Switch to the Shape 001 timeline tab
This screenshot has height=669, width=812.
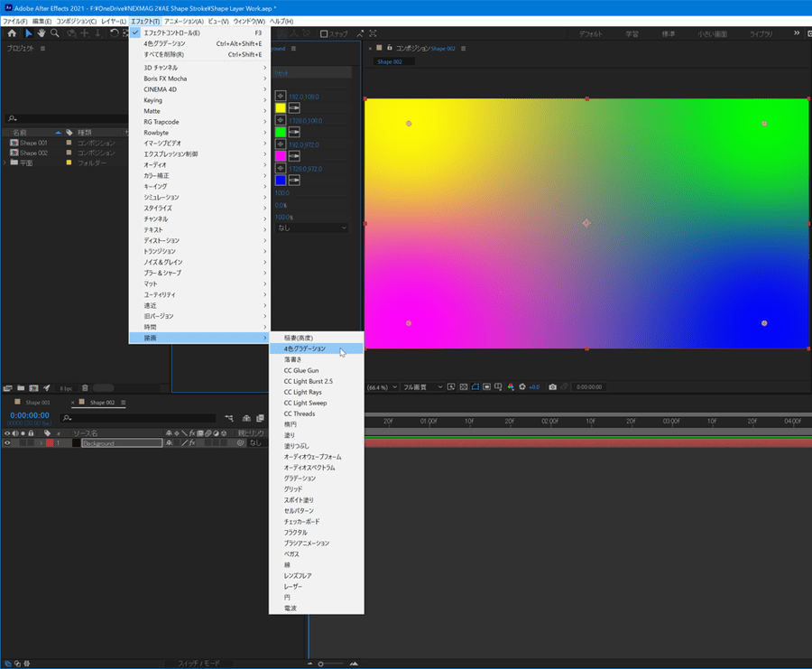pos(36,403)
